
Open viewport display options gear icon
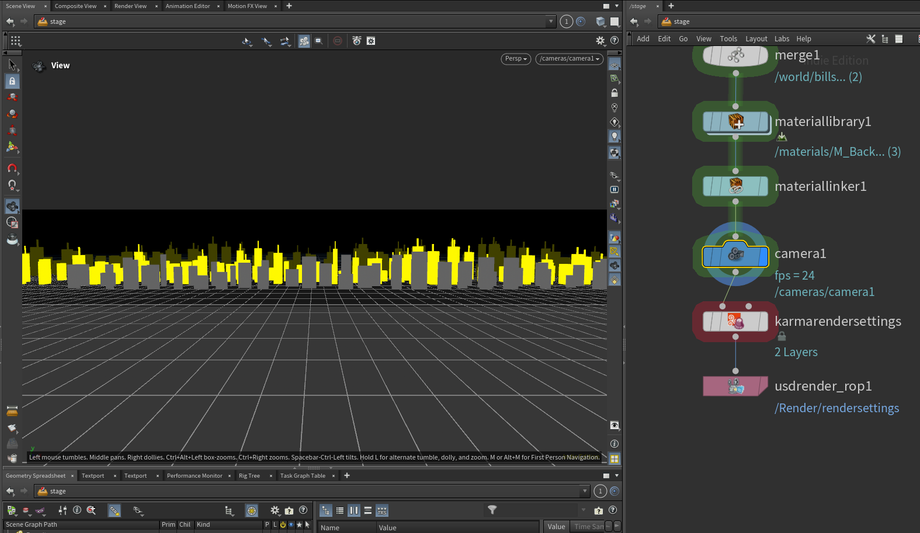[x=600, y=41]
